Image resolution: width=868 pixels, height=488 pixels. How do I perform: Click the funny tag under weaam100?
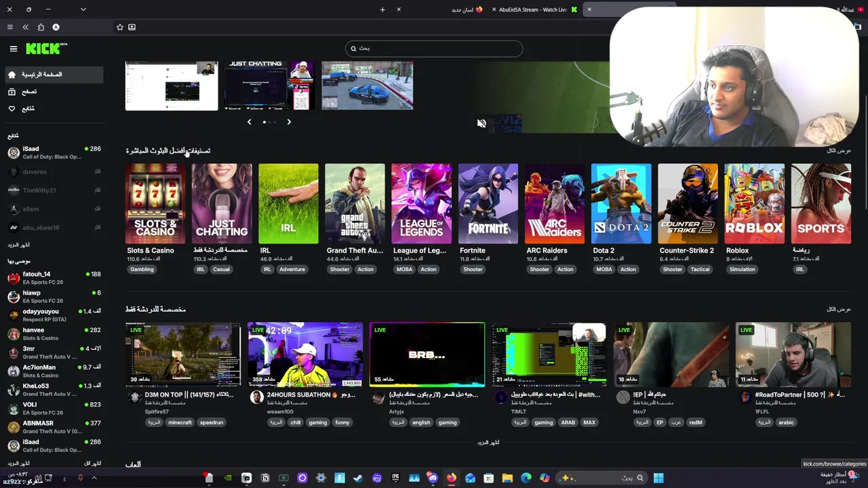342,422
